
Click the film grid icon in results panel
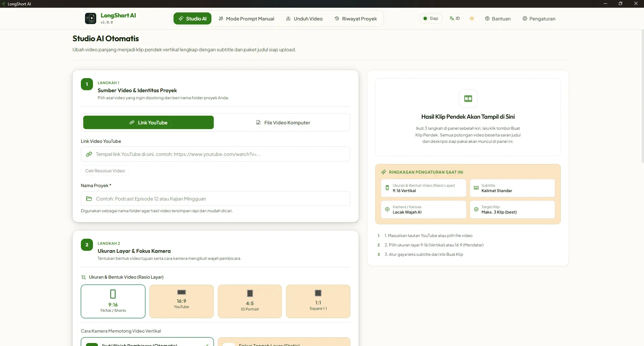(468, 99)
